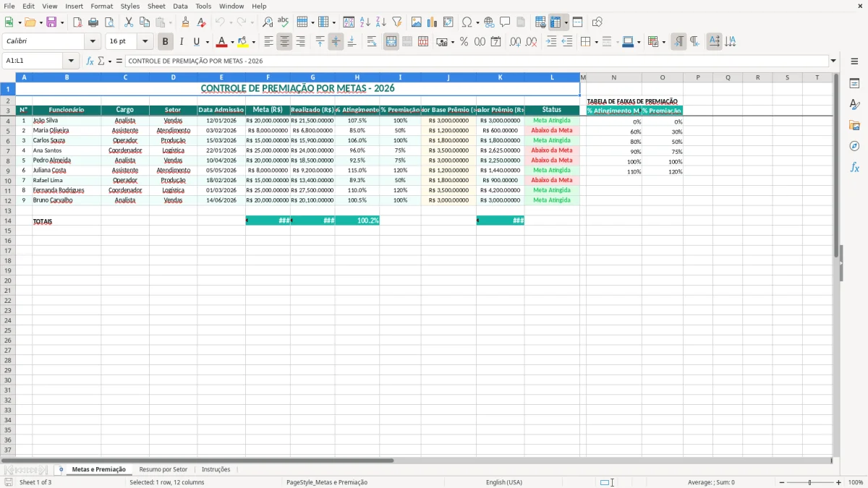
Task: Add a decimal place
Action: click(515, 42)
